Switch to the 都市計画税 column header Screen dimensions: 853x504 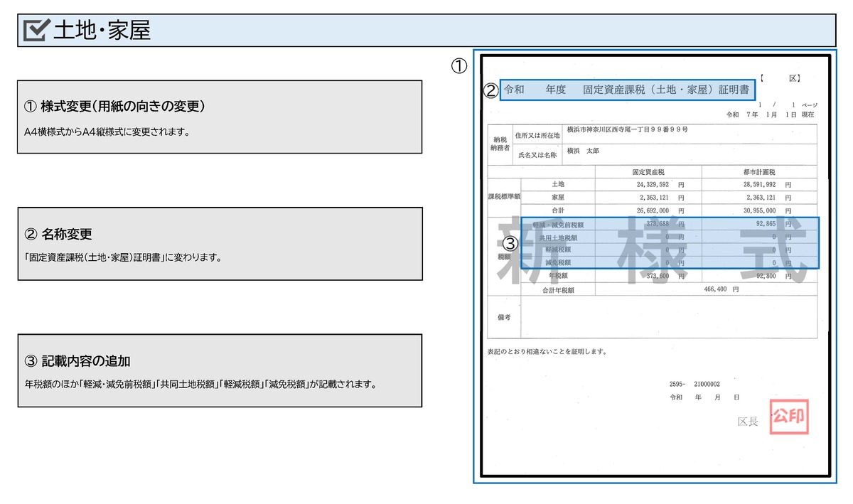[759, 171]
